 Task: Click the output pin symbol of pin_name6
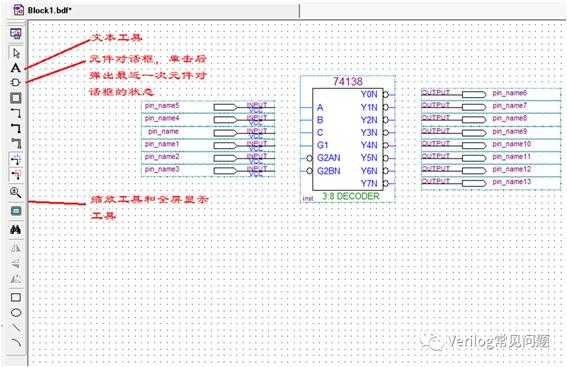click(474, 95)
